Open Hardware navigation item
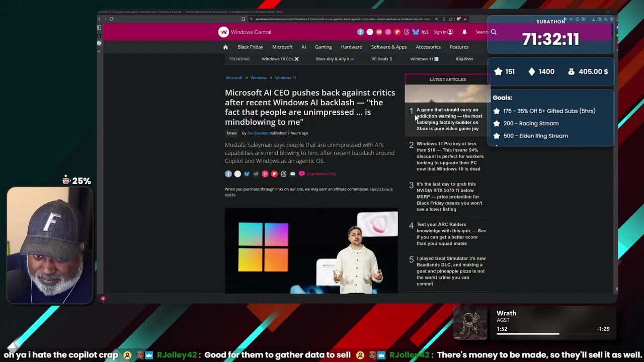644x362 pixels. 351,47
